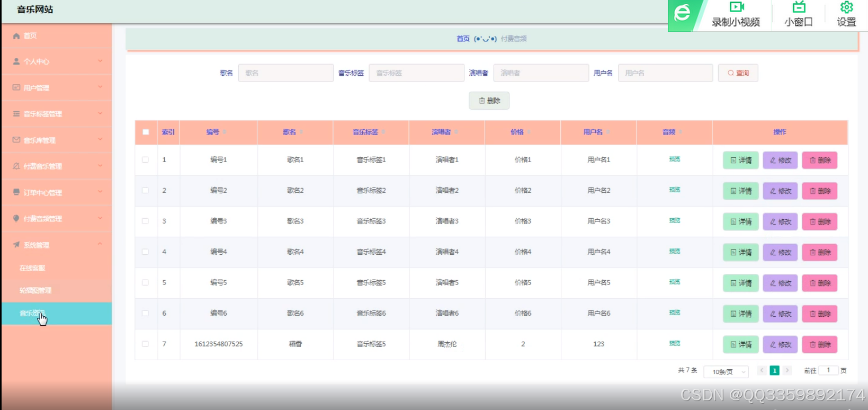Click the 首页 breadcrumb link
Viewport: 868px width, 410px height.
(463, 39)
